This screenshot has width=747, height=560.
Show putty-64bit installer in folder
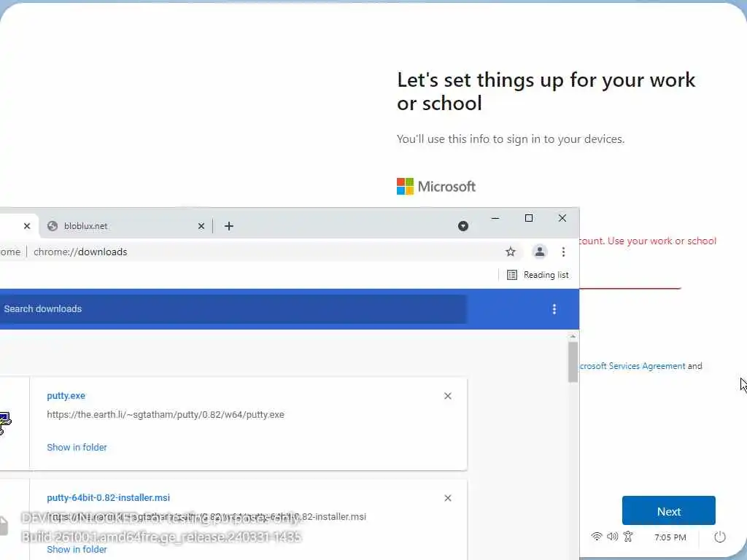[x=77, y=549]
